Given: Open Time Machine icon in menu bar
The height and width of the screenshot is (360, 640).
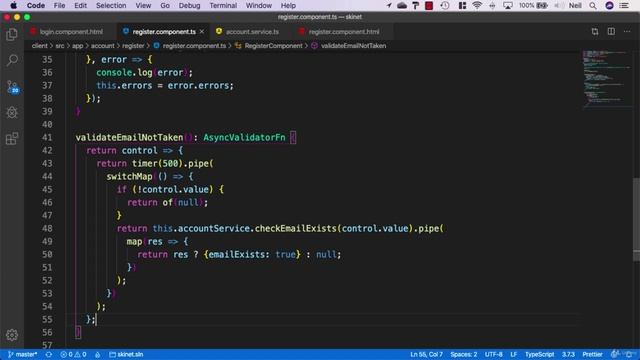Looking at the screenshot, I should pos(445,5).
